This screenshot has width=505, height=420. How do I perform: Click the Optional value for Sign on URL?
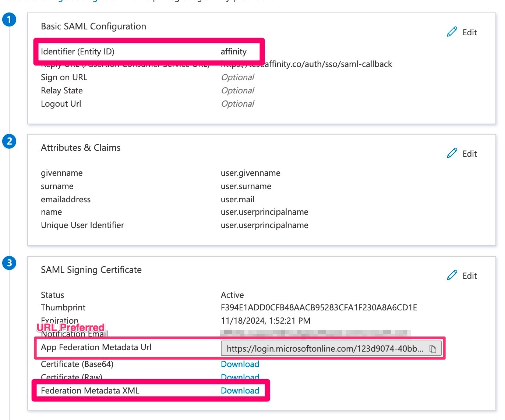(x=237, y=77)
